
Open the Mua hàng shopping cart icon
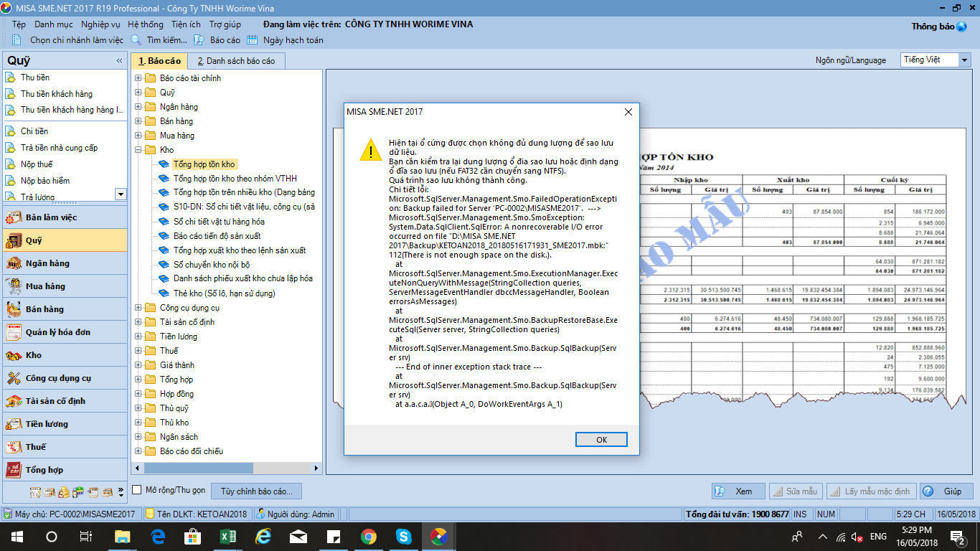14,286
